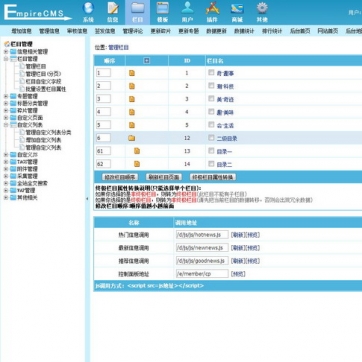Screen dimensions: 362x362
Task: Click the 修改栏目顺序 button
Action: (x=119, y=177)
